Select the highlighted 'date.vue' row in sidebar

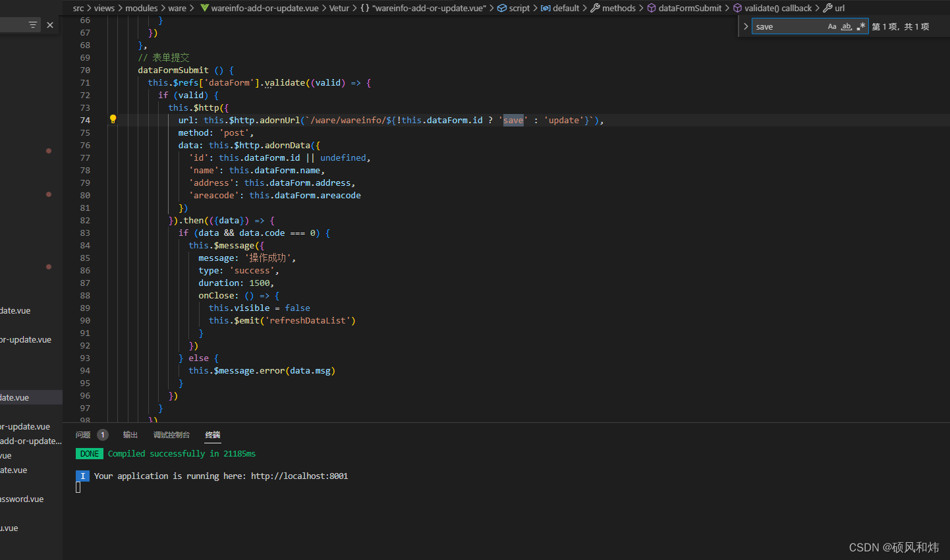[x=31, y=397]
